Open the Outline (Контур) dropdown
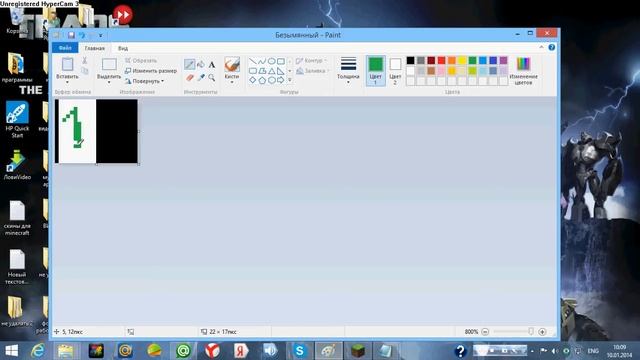640x360 pixels. point(311,60)
